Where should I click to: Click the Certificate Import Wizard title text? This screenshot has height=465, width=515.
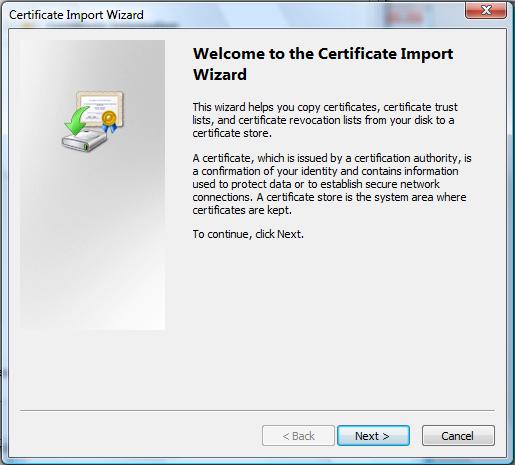(76, 15)
